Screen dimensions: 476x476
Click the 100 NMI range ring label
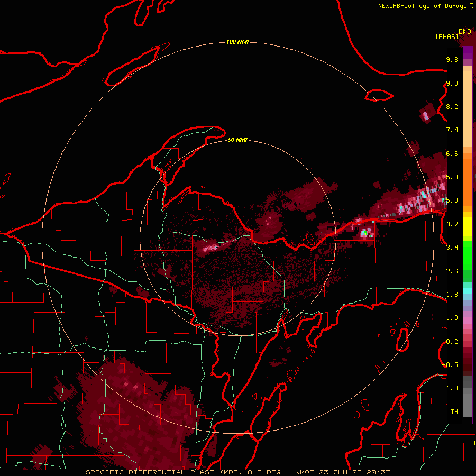click(237, 42)
